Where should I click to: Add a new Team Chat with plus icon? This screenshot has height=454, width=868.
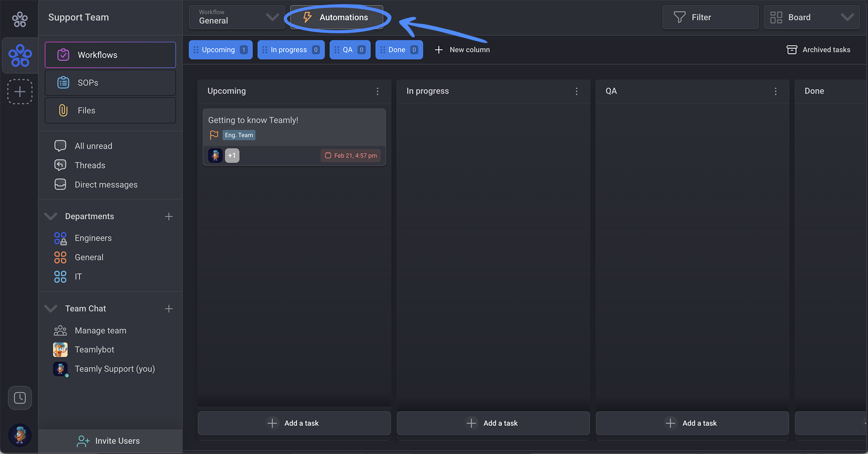click(x=169, y=309)
